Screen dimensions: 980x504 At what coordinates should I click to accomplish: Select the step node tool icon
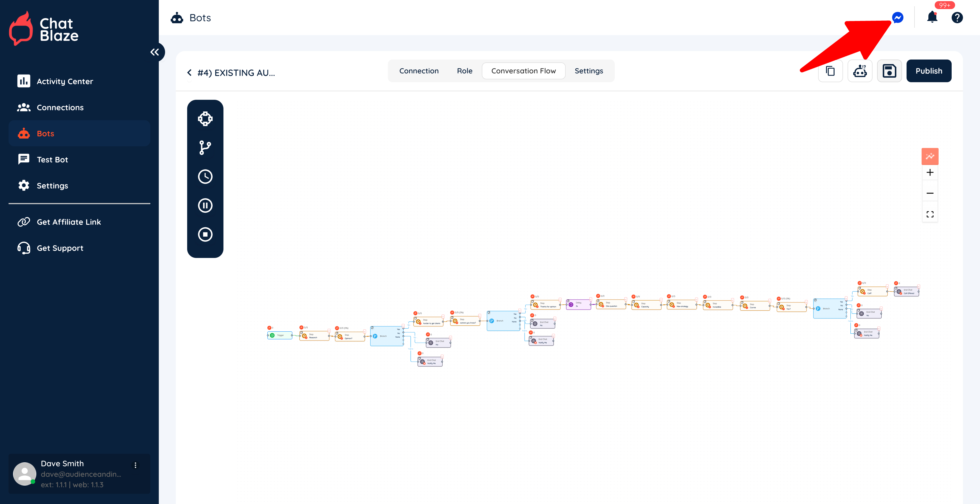[205, 119]
